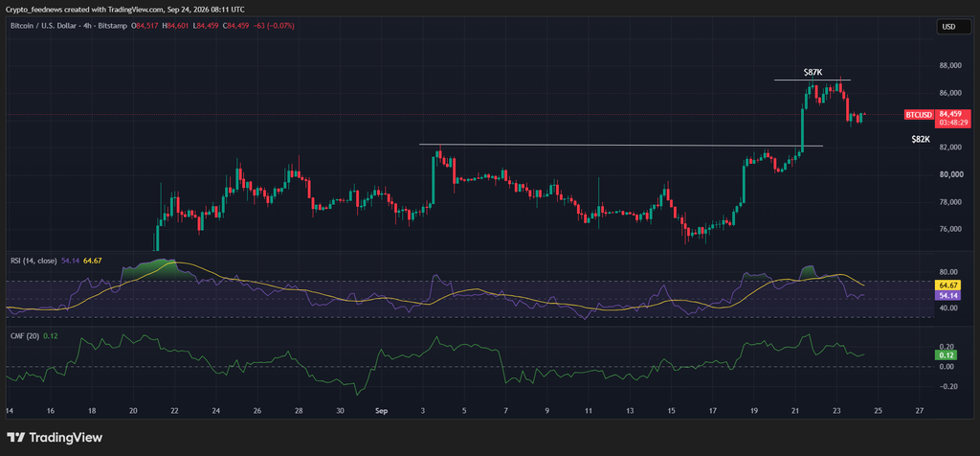Click the green 0.12 CMF axis tag

tap(946, 354)
